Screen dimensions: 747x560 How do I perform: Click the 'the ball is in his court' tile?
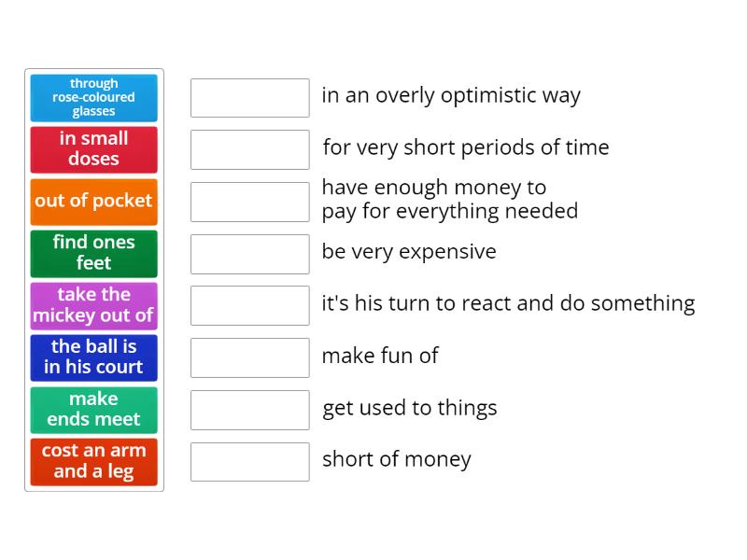coord(93,357)
